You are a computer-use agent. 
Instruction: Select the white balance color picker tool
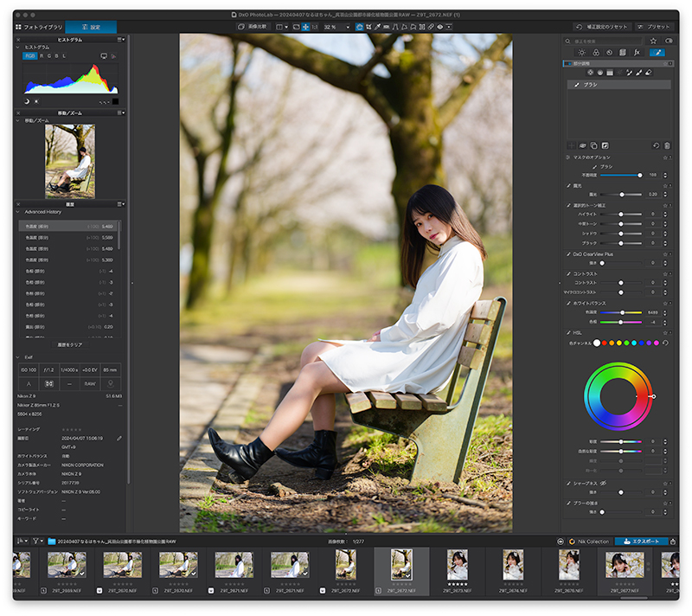pos(377,27)
